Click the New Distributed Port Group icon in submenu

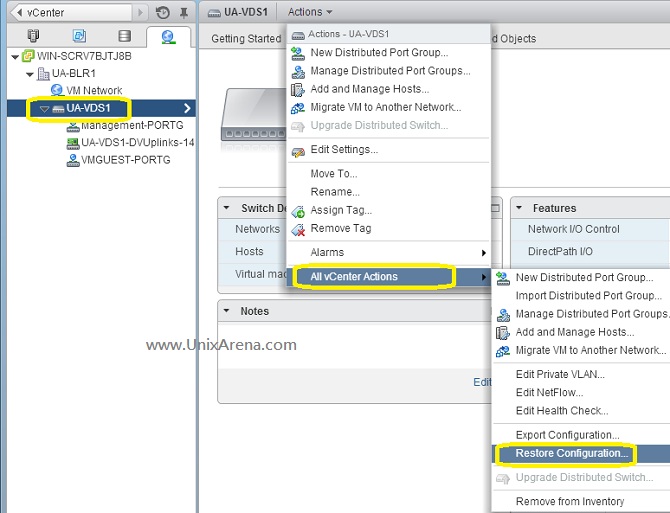503,278
